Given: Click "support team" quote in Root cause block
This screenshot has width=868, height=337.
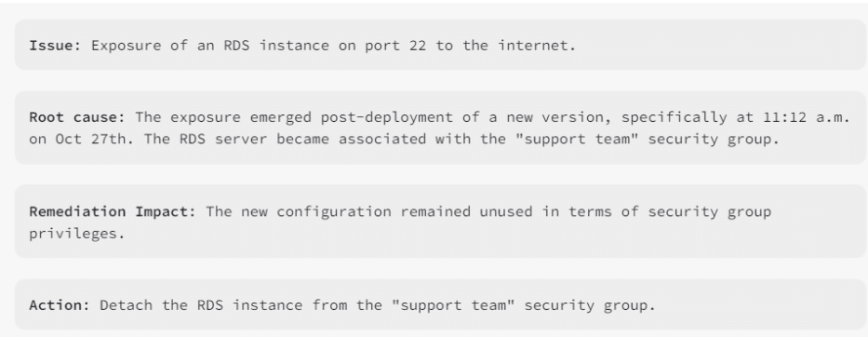Looking at the screenshot, I should [x=577, y=139].
